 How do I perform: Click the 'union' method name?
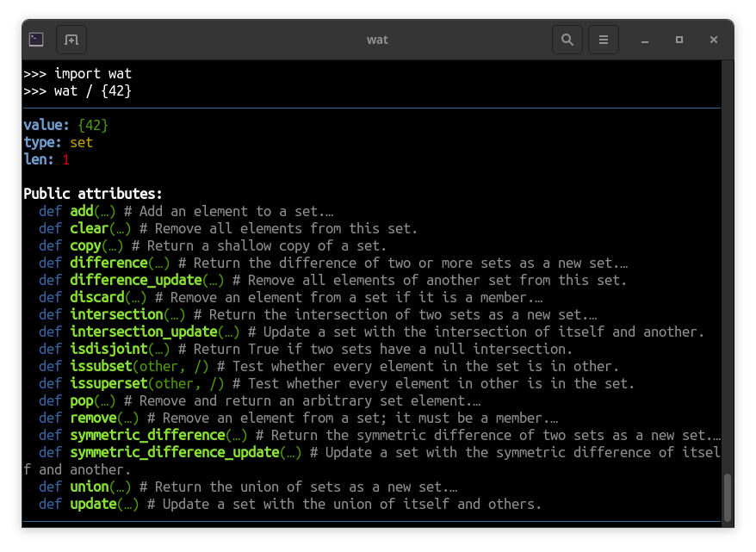pos(90,487)
